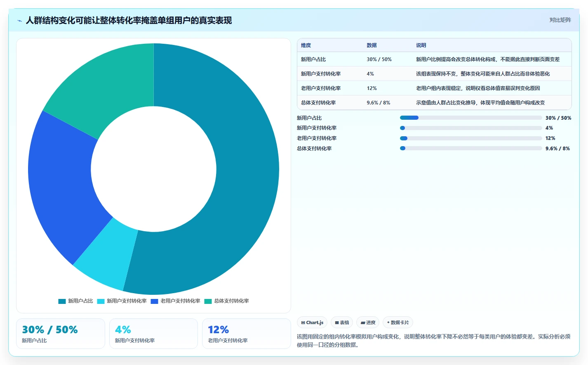The height and width of the screenshot is (365, 588).
Task: Toggle the 总体支付转化率 legend swatch
Action: pyautogui.click(x=208, y=301)
